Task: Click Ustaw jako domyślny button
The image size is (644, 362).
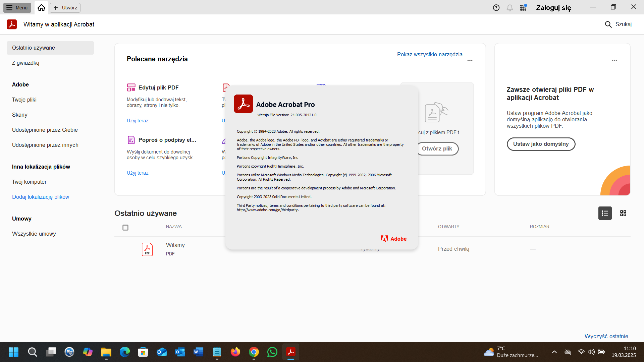Action: tap(541, 144)
